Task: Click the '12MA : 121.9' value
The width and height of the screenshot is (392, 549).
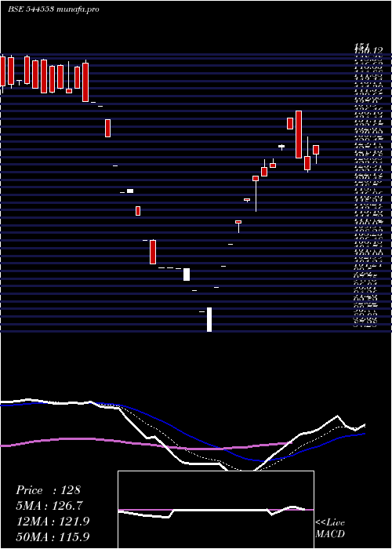Action: coord(53,522)
